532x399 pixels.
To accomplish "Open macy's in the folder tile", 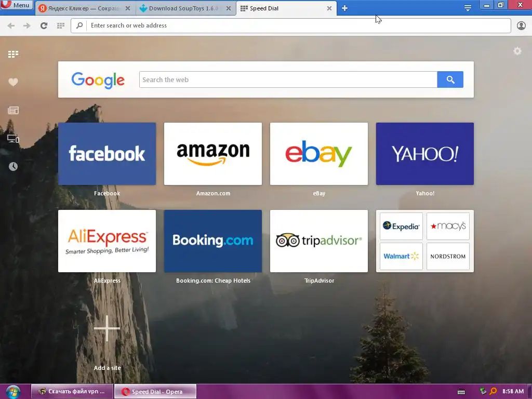I will (448, 227).
